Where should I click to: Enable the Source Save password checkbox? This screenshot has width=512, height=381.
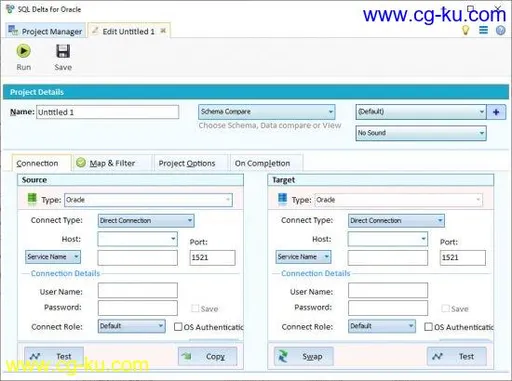[195, 308]
